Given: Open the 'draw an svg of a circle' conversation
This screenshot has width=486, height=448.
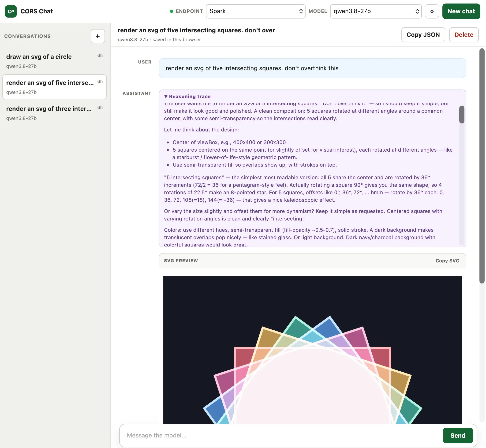Looking at the screenshot, I should pos(55,61).
